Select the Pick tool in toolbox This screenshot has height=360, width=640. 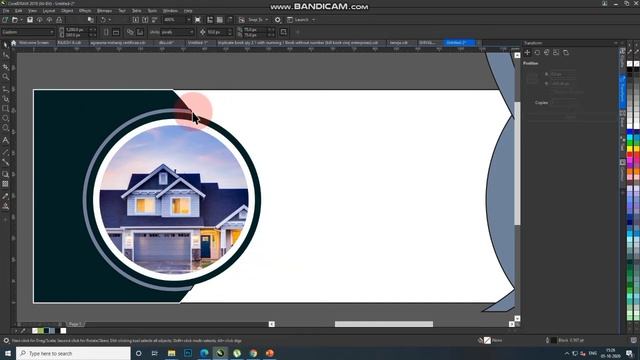(5, 44)
